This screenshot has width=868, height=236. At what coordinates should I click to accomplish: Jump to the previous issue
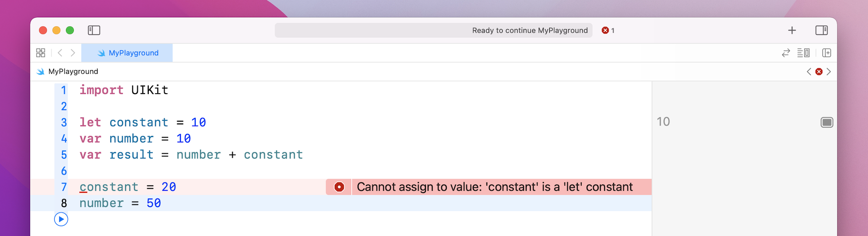tap(809, 71)
